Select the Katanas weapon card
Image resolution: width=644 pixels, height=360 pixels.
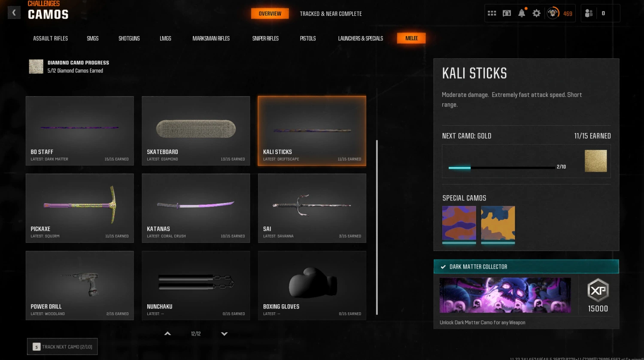(x=196, y=208)
